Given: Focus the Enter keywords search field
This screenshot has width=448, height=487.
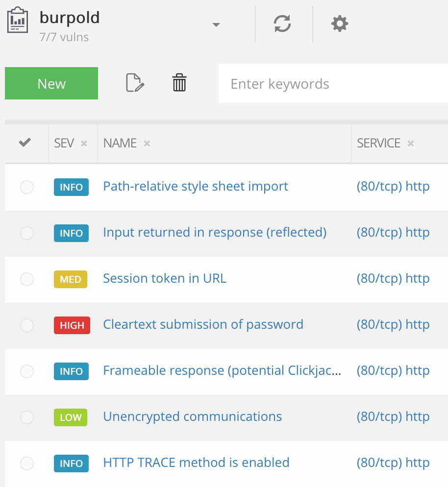Looking at the screenshot, I should (x=333, y=83).
